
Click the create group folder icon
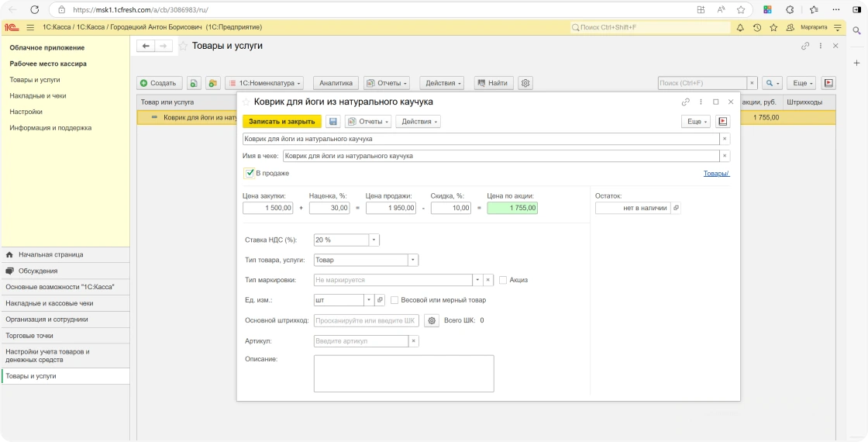(213, 83)
